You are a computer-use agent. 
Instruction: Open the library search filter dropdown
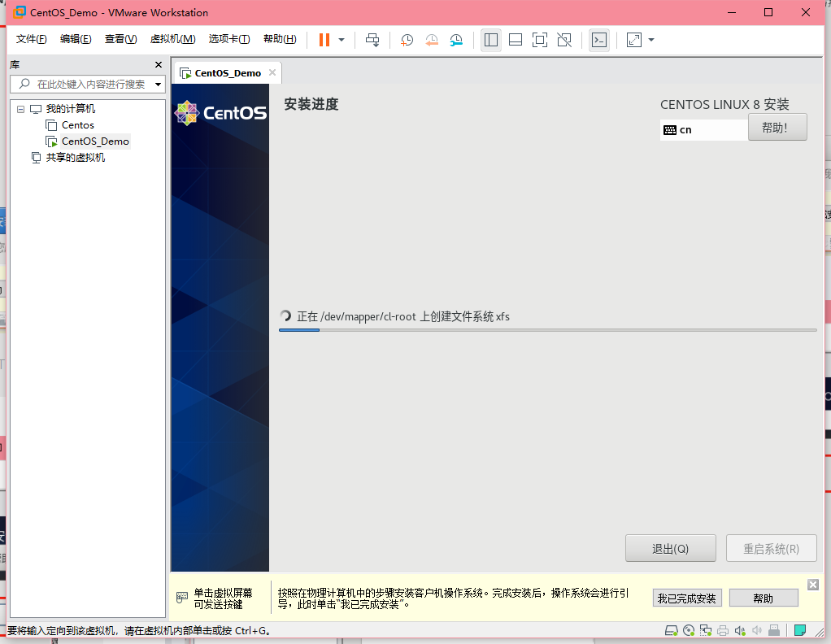click(x=158, y=85)
